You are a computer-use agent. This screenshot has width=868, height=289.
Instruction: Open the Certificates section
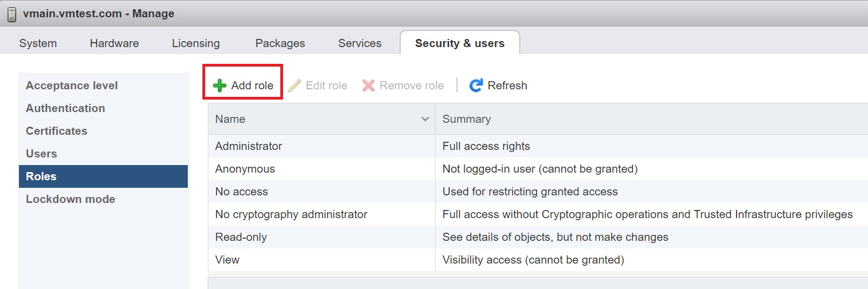[x=57, y=131]
